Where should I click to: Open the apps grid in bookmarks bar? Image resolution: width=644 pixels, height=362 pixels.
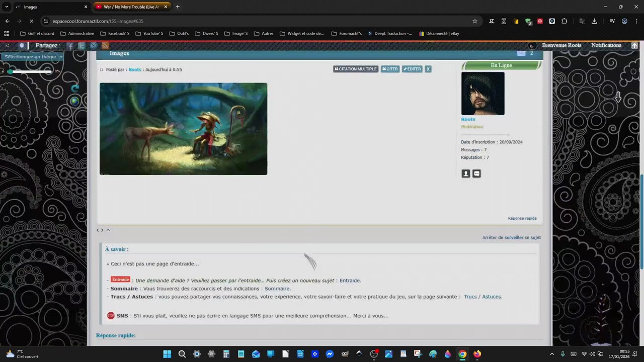coord(7,34)
